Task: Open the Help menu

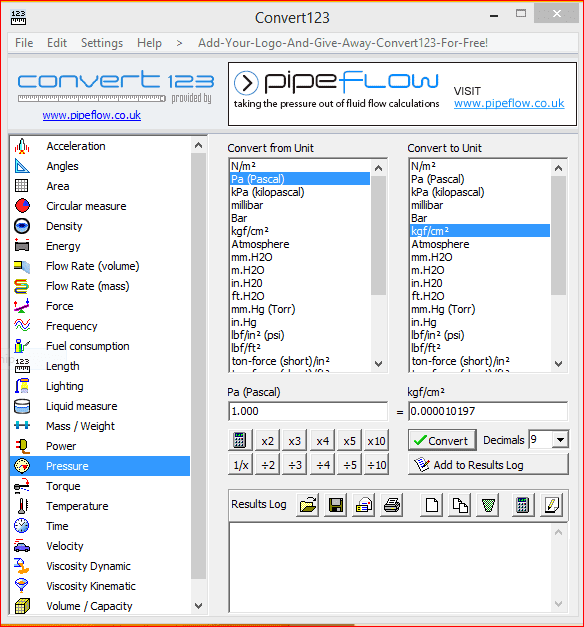Action: tap(149, 43)
